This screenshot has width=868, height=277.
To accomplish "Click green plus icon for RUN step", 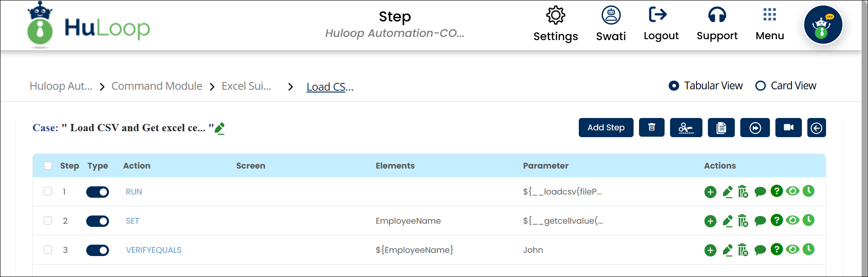I will [710, 192].
